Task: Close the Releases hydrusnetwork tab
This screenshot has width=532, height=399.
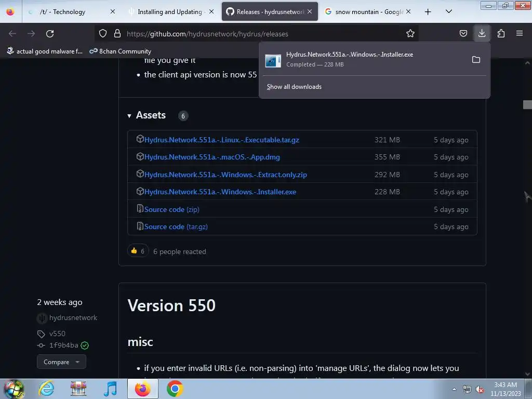Action: coord(310,11)
